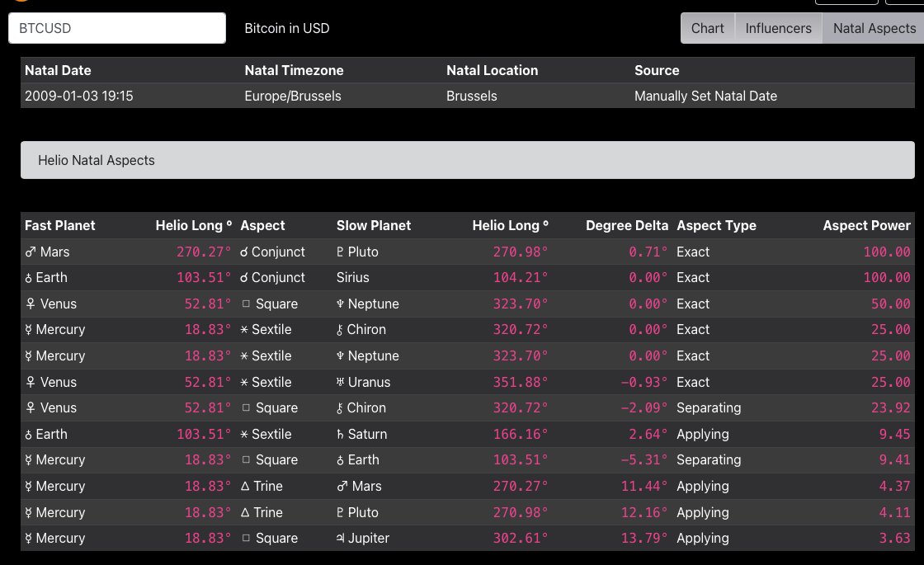Select the -0.93° degree delta value

click(x=643, y=382)
